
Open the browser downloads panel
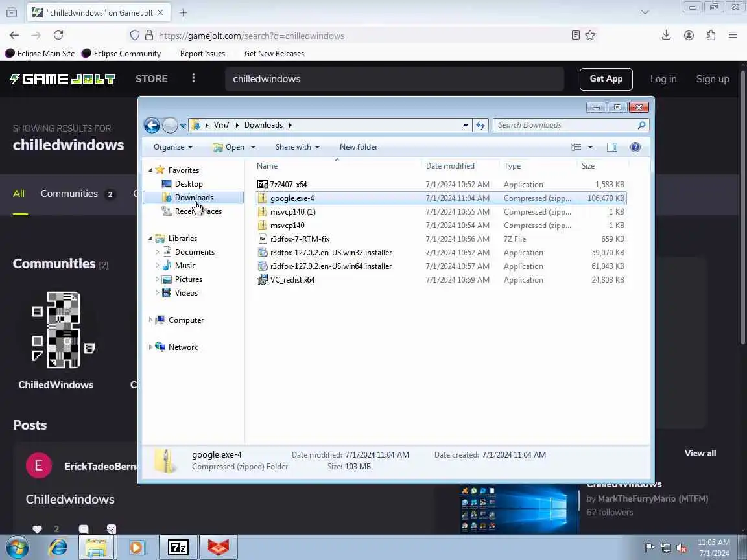coord(666,35)
